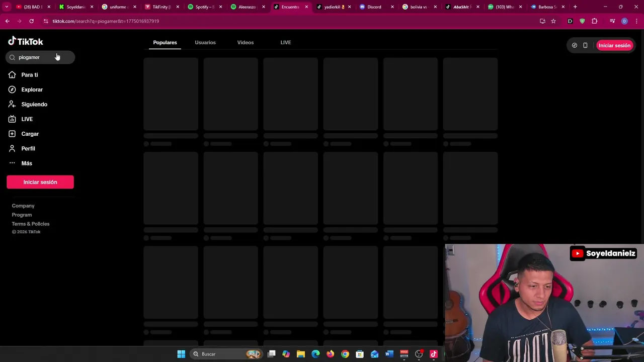Click the install app icon in address bar
The image size is (644, 362).
[x=542, y=21]
